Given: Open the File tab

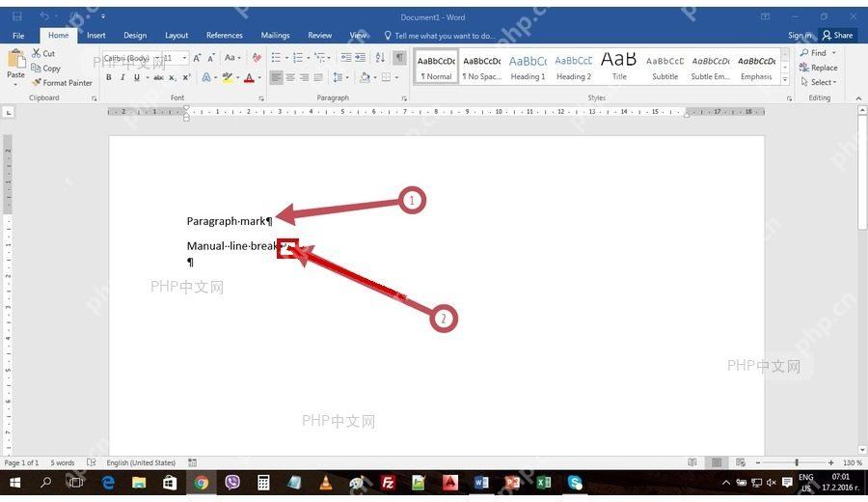Looking at the screenshot, I should point(18,36).
